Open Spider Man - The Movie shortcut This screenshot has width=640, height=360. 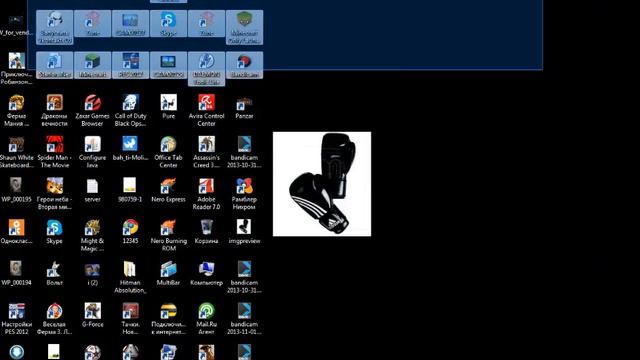coord(54,152)
